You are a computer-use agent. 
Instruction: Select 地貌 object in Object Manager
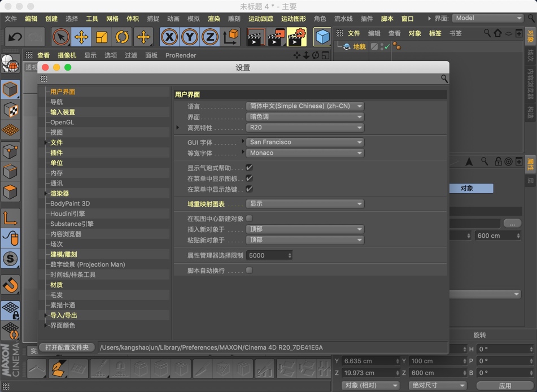coord(359,47)
